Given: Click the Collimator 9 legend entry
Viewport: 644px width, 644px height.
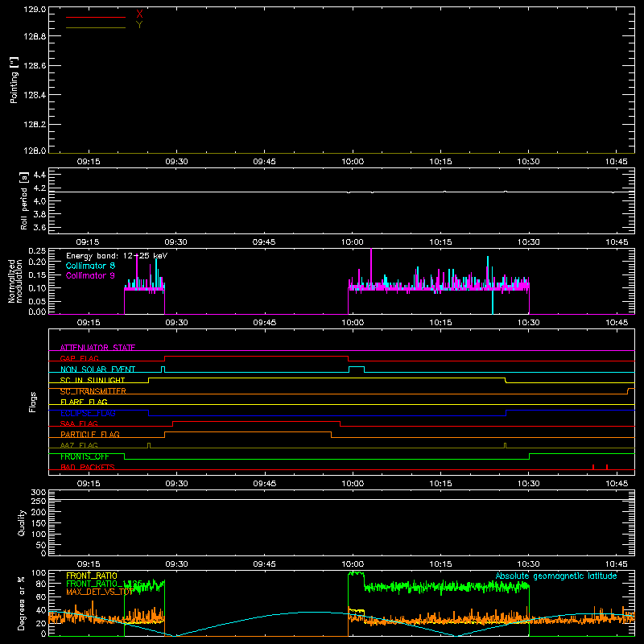Looking at the screenshot, I should click(x=90, y=275).
